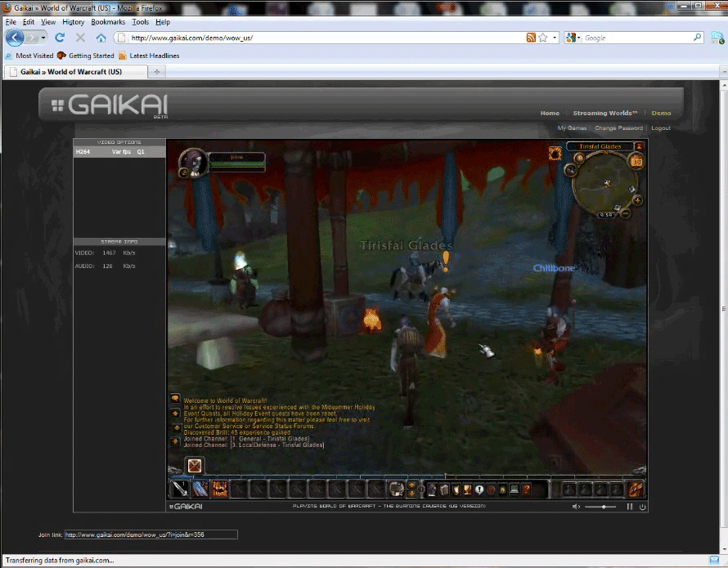The width and height of the screenshot is (728, 568).
Task: Bookmark this page with the star icon
Action: pos(543,38)
